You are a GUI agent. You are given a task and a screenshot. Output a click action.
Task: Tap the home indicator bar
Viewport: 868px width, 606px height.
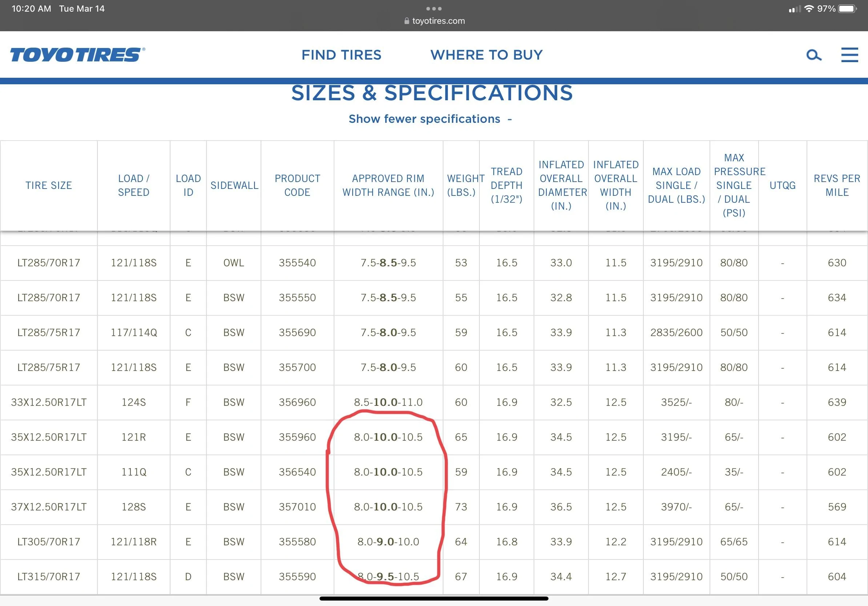[x=434, y=598]
